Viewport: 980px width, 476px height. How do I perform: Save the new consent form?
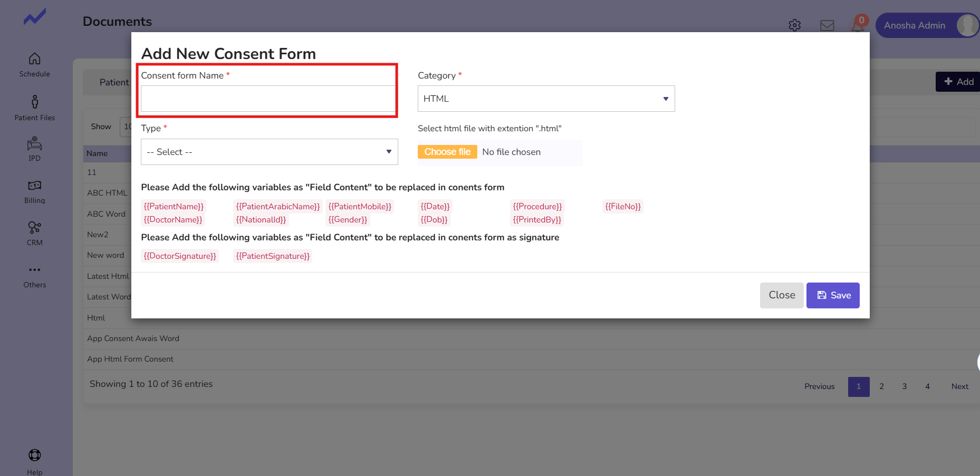pos(832,295)
